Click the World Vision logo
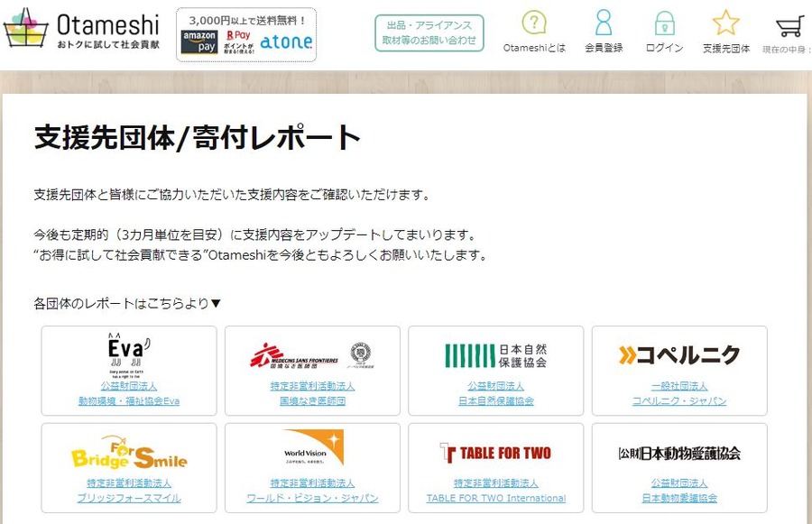 [x=313, y=447]
